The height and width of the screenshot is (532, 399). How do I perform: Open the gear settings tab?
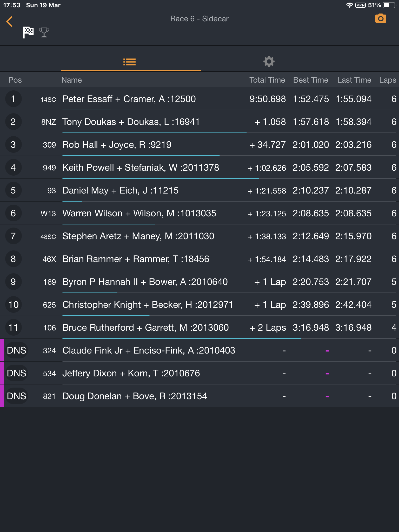[x=269, y=62]
